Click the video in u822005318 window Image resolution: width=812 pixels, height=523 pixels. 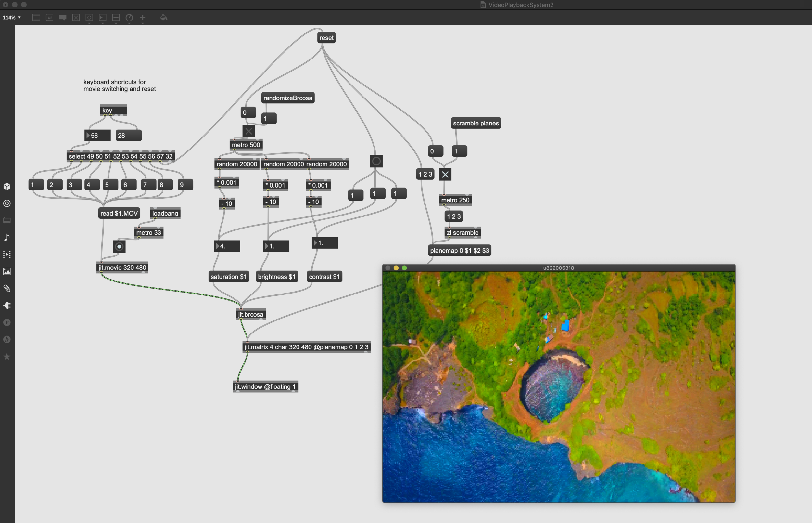click(559, 386)
